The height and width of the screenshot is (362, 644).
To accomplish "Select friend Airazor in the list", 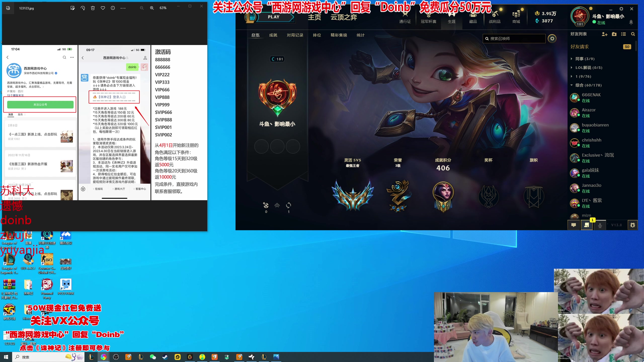I will (x=602, y=113).
